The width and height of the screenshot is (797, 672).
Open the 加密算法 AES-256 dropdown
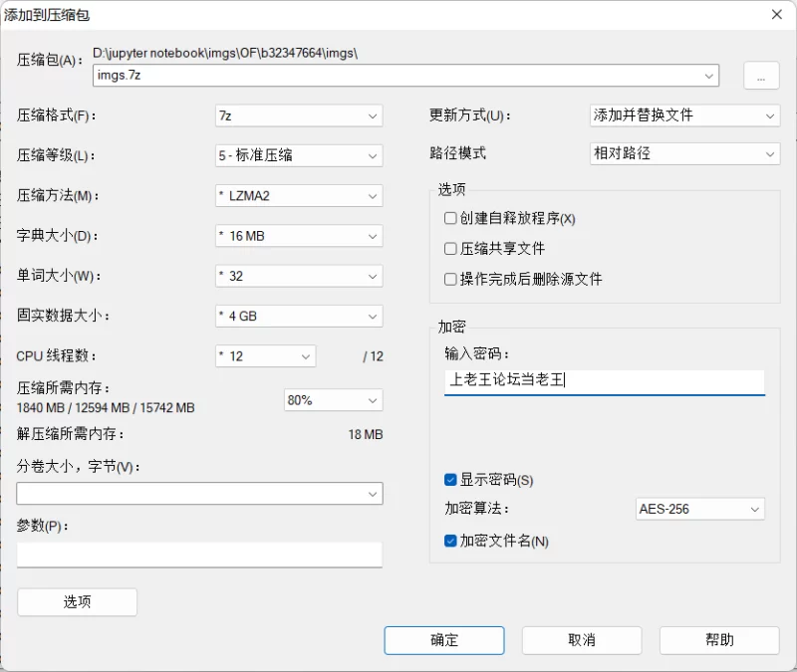pyautogui.click(x=700, y=509)
